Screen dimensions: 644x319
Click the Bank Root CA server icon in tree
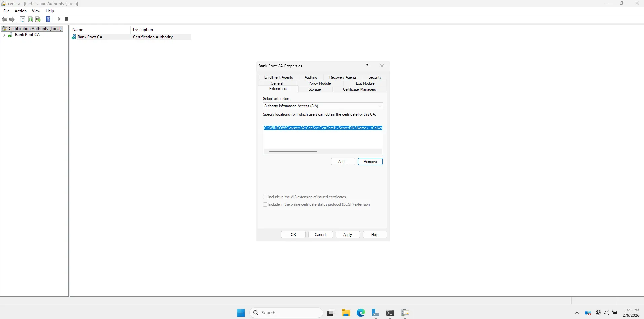[x=10, y=35]
